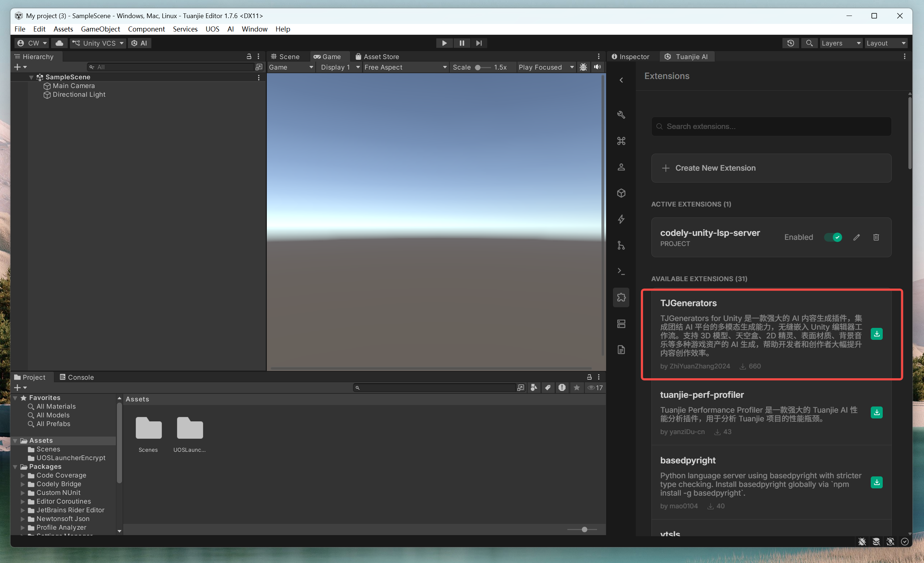Collapse the Favorites section in Project
924x563 pixels.
[15, 398]
